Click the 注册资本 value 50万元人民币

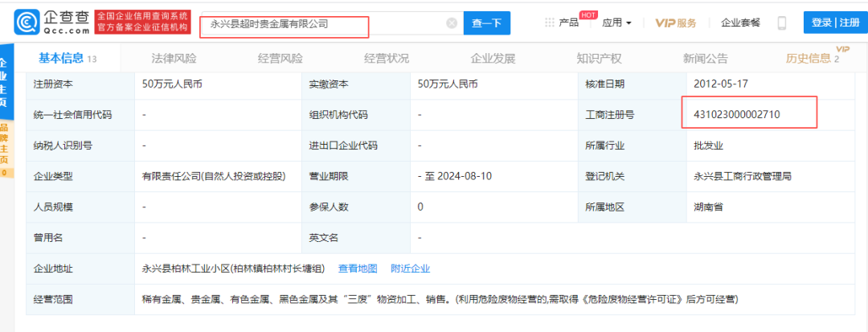tap(172, 84)
